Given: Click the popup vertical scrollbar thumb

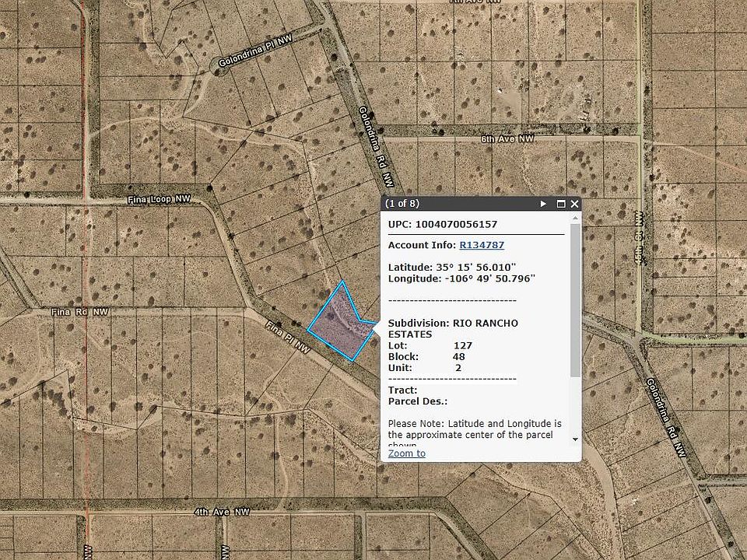Looking at the screenshot, I should point(575,300).
